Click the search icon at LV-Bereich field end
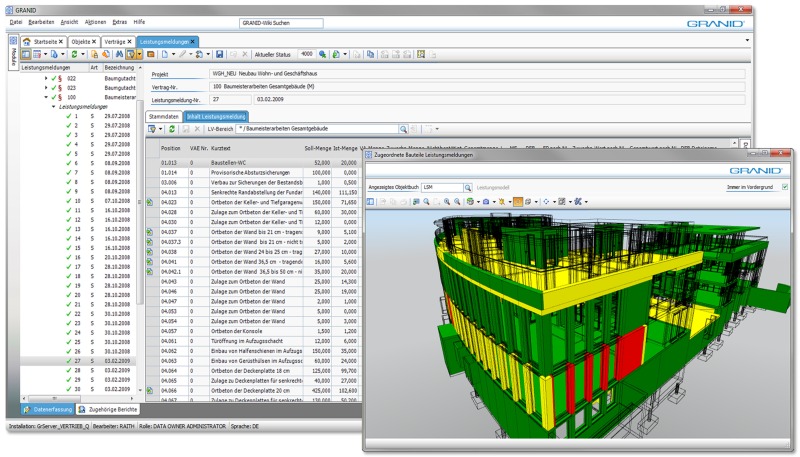The width and height of the screenshot is (800, 457). click(x=403, y=130)
